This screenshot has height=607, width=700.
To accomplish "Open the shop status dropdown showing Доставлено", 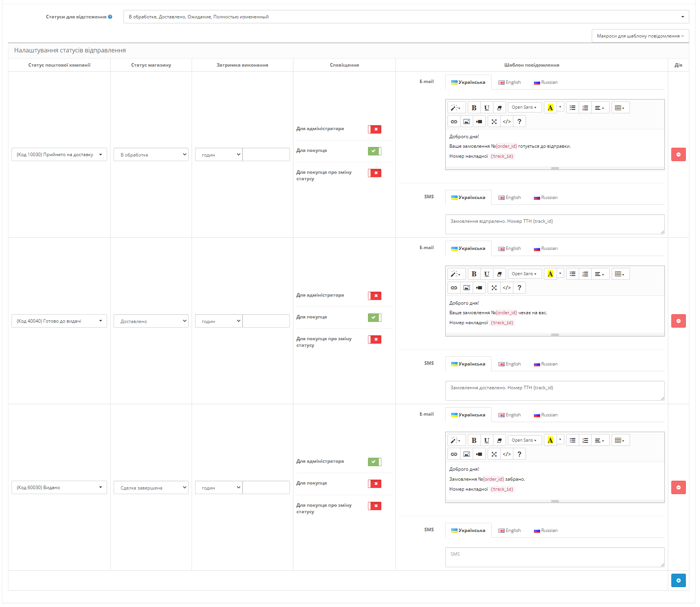I will point(151,321).
